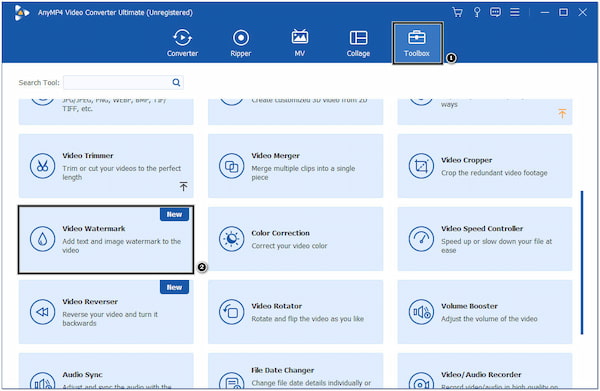Click the shopping cart purchase icon
The width and height of the screenshot is (600, 391).
tap(457, 12)
